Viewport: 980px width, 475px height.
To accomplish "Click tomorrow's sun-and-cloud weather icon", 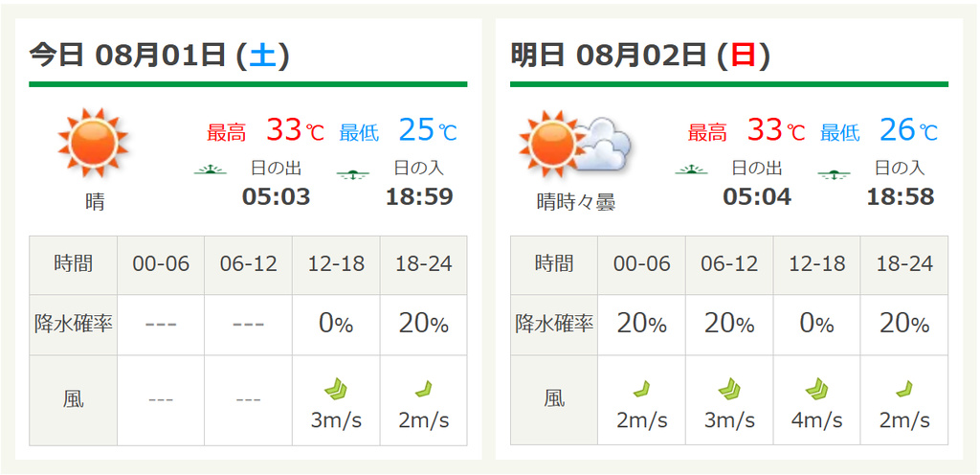I will [575, 145].
